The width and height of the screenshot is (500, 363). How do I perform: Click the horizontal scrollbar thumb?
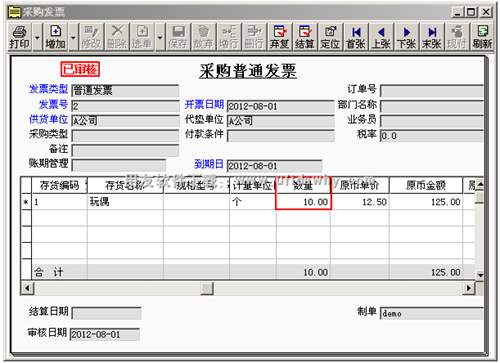point(207,288)
